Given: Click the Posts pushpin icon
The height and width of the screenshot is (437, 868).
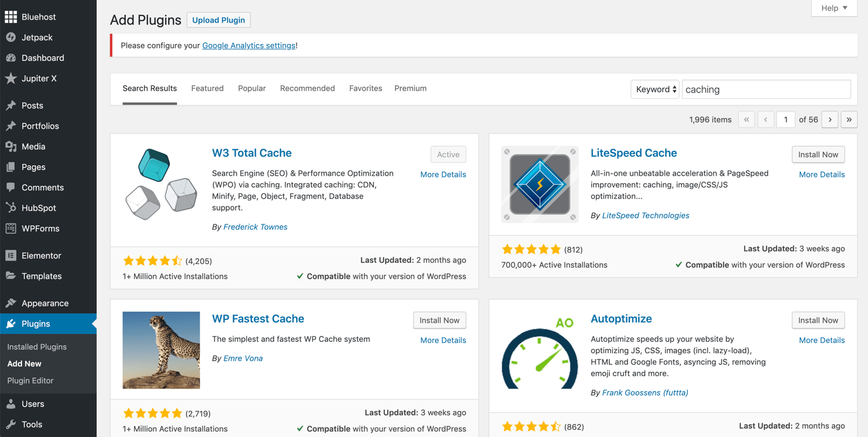Looking at the screenshot, I should tap(10, 106).
